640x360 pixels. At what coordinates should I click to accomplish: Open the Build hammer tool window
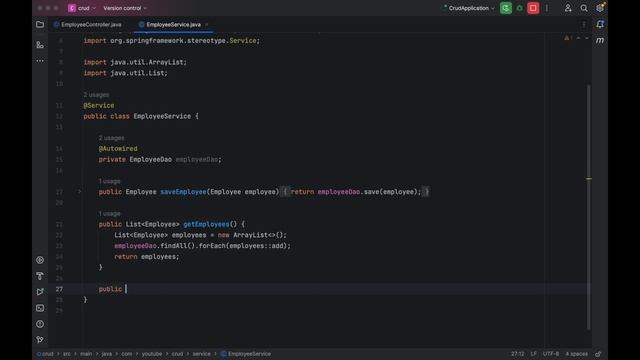coord(40,276)
